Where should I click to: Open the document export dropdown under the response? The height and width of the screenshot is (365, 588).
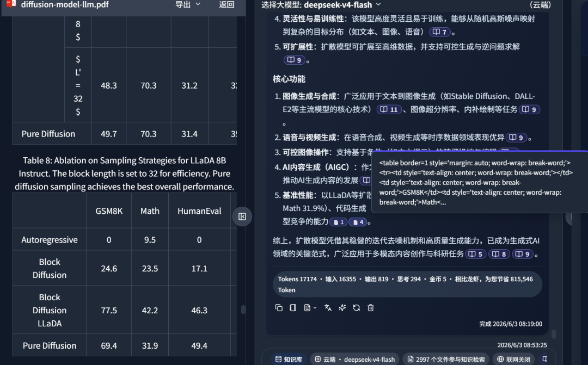[310, 308]
